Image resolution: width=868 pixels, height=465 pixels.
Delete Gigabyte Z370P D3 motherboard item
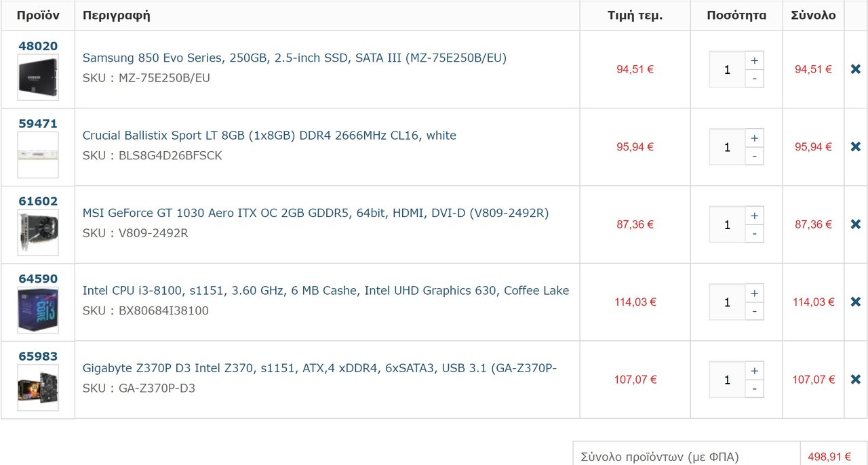coord(856,380)
